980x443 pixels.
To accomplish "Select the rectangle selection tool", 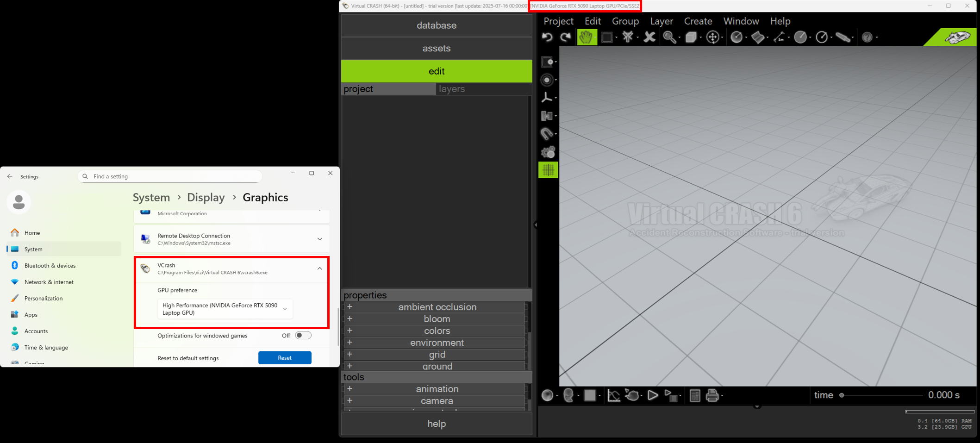I will point(607,37).
